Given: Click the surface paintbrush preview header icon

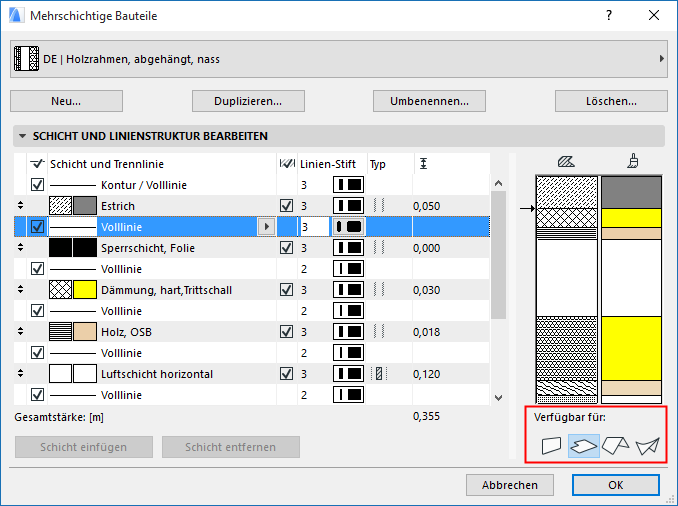Looking at the screenshot, I should coord(633,161).
